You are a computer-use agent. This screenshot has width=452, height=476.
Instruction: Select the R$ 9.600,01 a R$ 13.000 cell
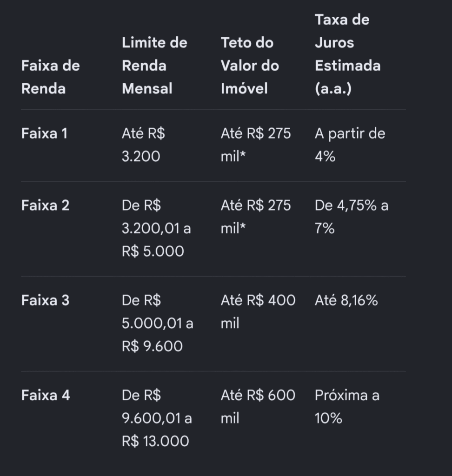(157, 419)
